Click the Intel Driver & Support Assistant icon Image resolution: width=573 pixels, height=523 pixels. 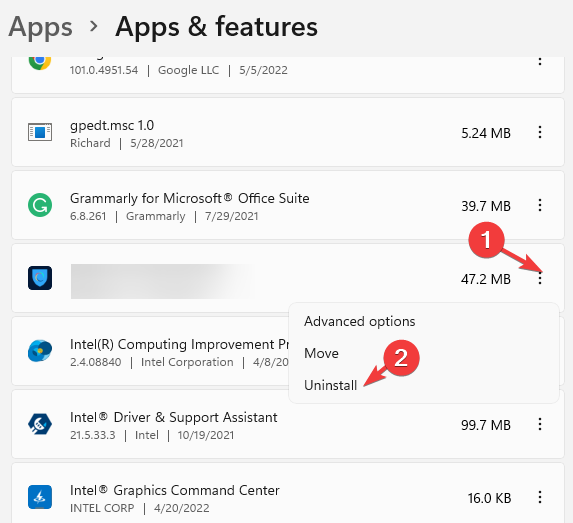pyautogui.click(x=40, y=424)
